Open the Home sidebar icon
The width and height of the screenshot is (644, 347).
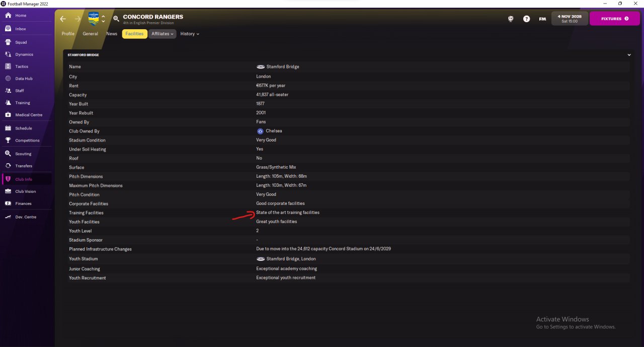coord(8,16)
